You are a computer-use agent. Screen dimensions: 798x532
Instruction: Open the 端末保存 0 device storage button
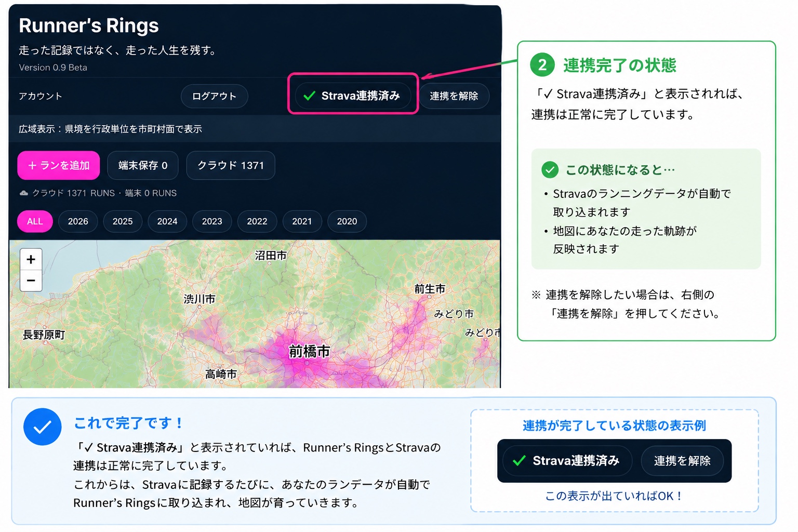(x=143, y=165)
